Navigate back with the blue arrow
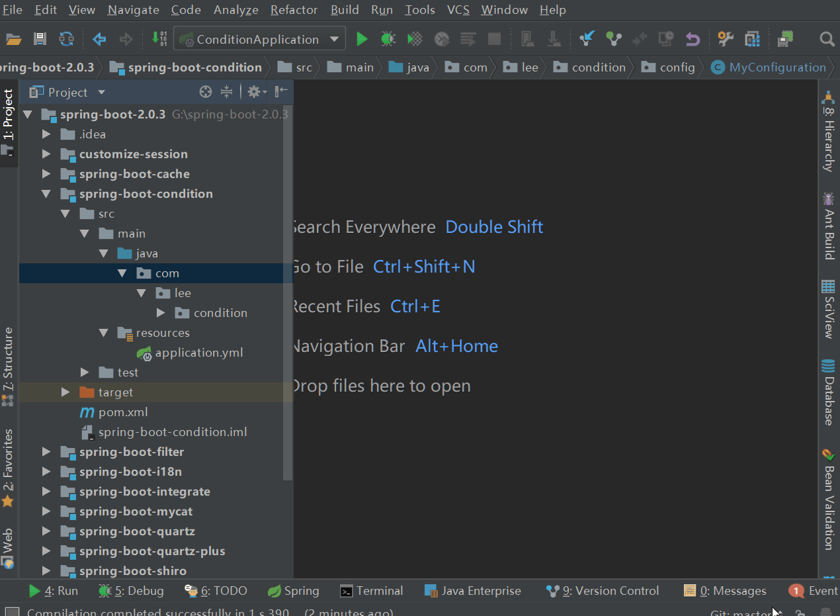The image size is (840, 616). point(99,39)
